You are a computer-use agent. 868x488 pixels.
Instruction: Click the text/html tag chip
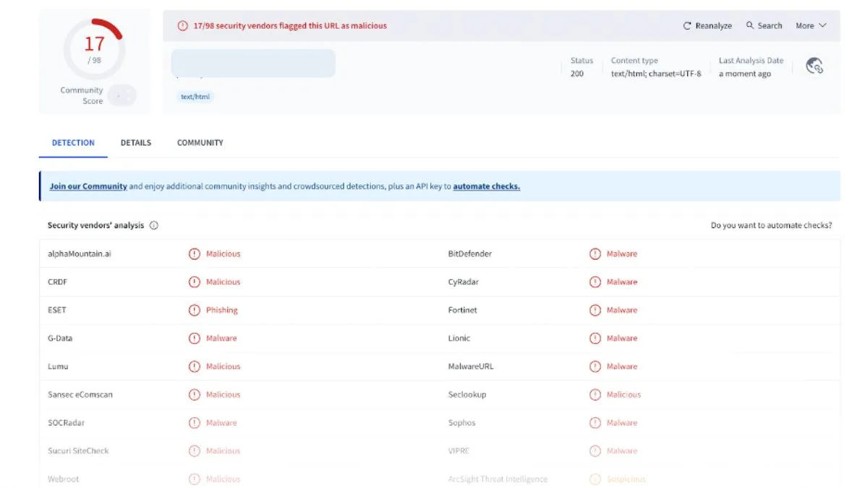(195, 97)
